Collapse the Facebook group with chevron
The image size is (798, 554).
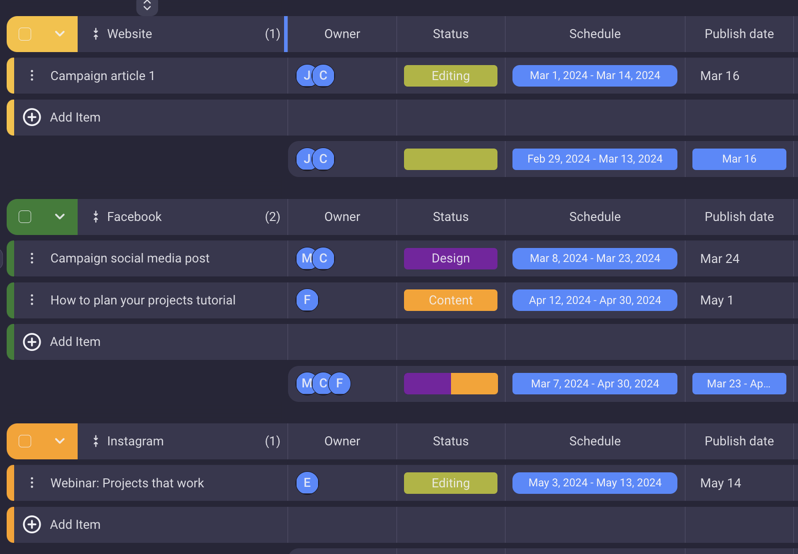60,217
